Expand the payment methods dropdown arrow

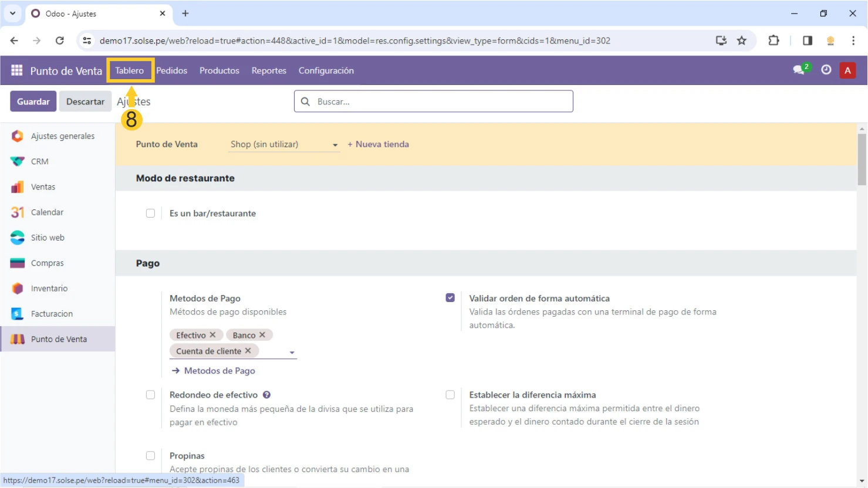pyautogui.click(x=292, y=353)
